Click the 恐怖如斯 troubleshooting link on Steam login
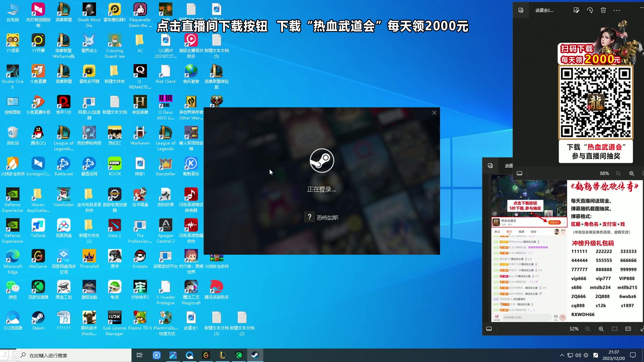This screenshot has width=644, height=362. click(x=328, y=217)
